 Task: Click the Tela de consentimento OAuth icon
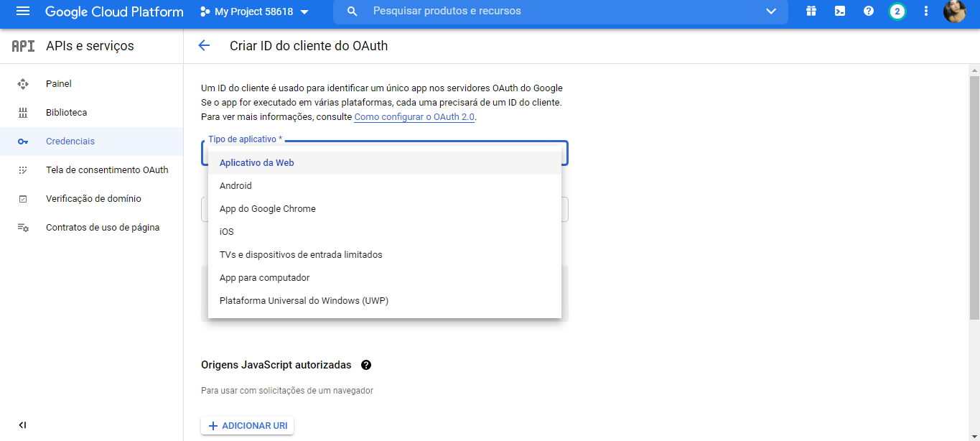23,170
